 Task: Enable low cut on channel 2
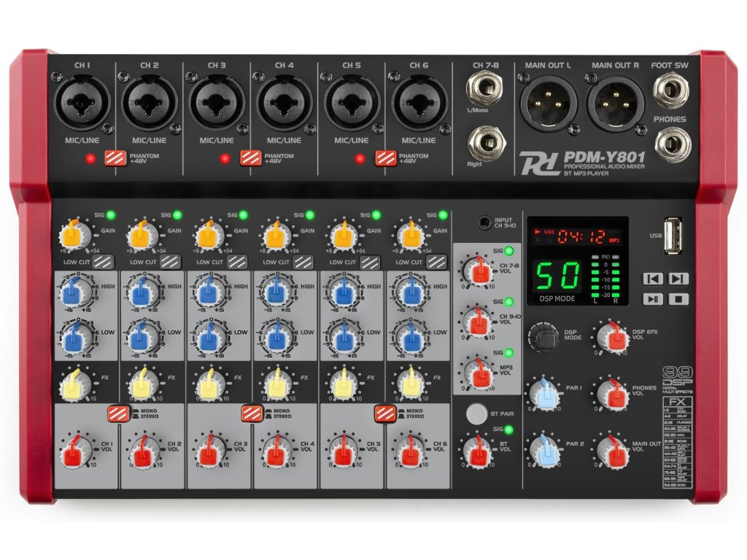click(x=170, y=262)
